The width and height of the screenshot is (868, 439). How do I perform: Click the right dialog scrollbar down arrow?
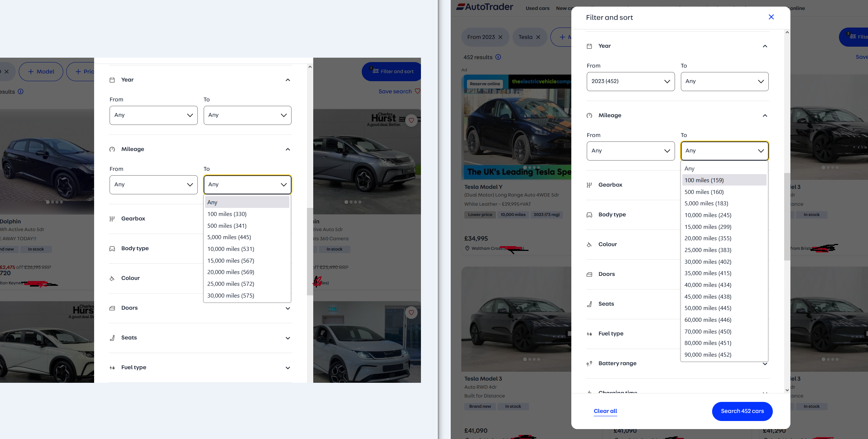tap(787, 390)
